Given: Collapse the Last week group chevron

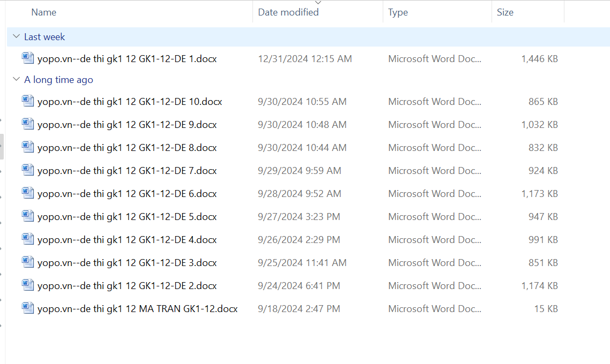Looking at the screenshot, I should [16, 37].
